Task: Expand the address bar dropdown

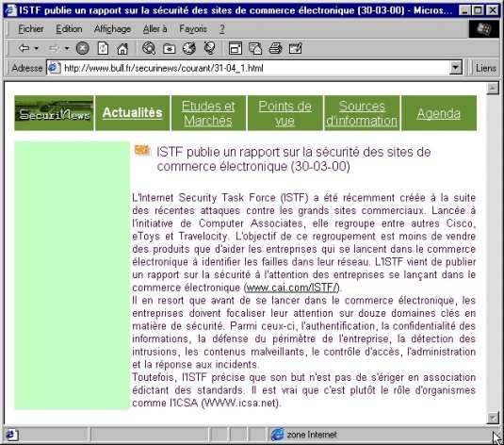Action: [x=455, y=68]
